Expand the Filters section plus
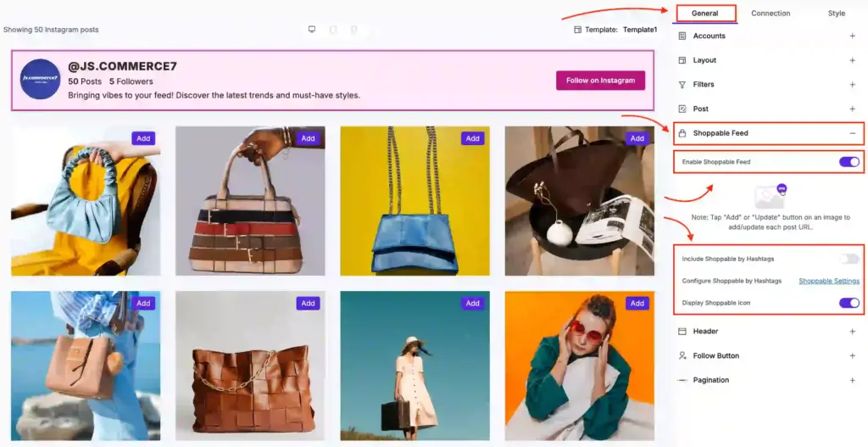Screen dimensions: 868x447 pyautogui.click(x=853, y=85)
